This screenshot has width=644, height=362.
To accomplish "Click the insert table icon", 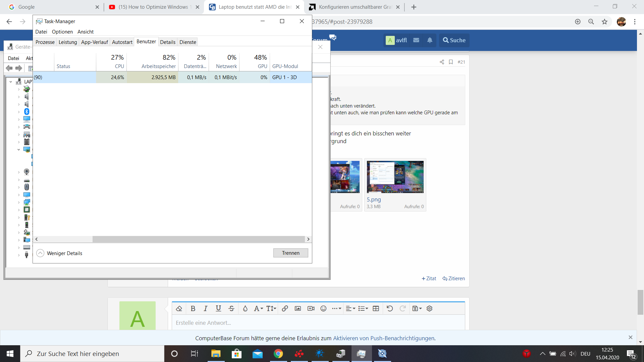I will [376, 308].
